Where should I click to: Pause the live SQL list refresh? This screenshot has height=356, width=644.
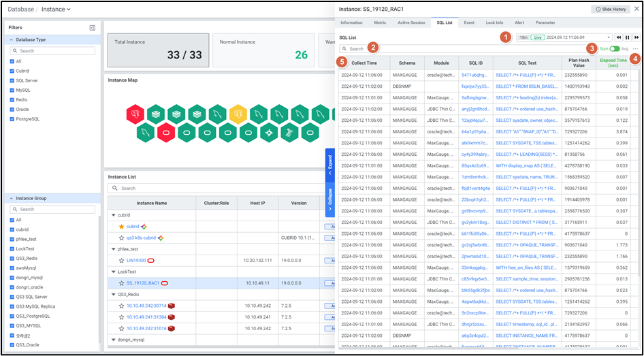627,37
